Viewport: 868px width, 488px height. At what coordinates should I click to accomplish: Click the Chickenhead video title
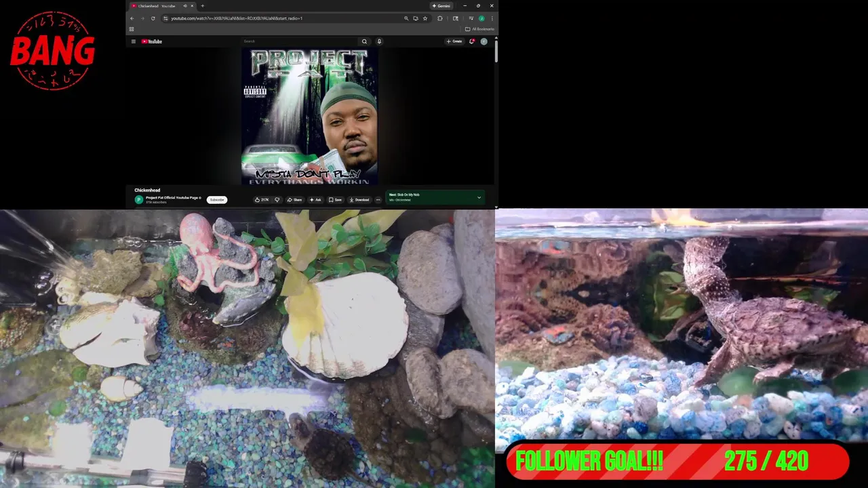coord(147,190)
